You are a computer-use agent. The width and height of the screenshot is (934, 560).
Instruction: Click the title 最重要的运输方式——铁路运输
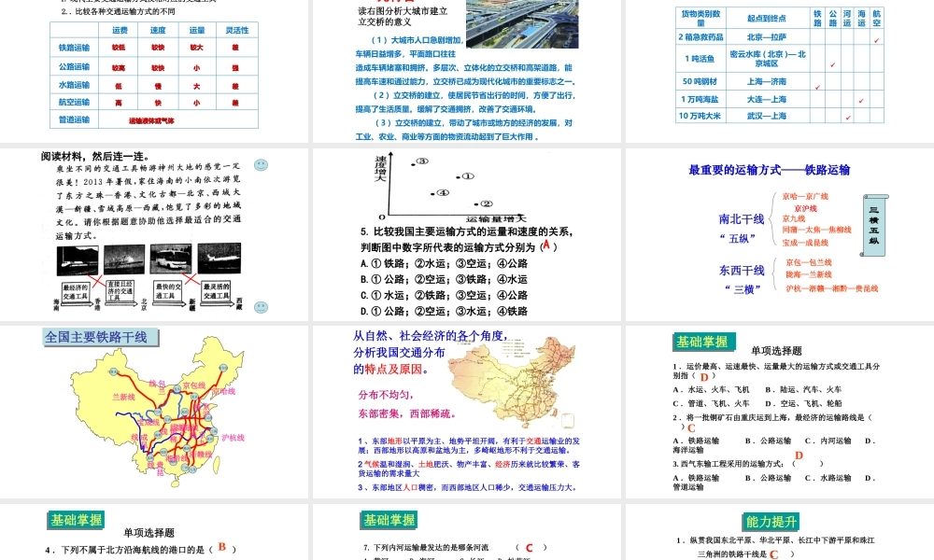pos(770,170)
